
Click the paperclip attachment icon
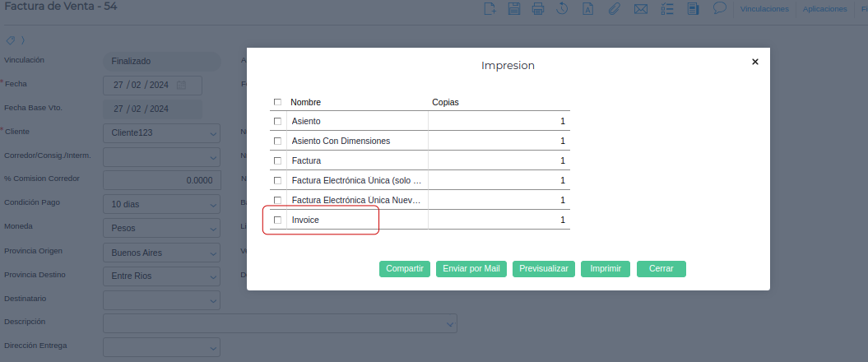(614, 9)
